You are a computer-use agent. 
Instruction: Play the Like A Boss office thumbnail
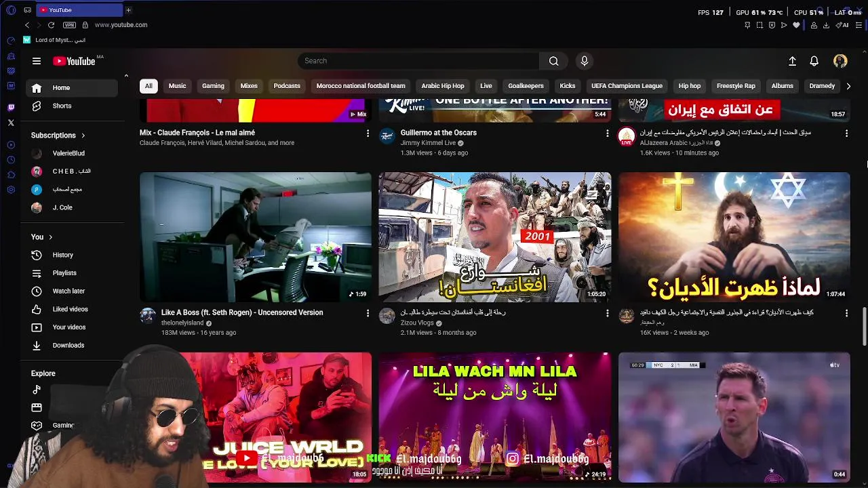click(256, 237)
